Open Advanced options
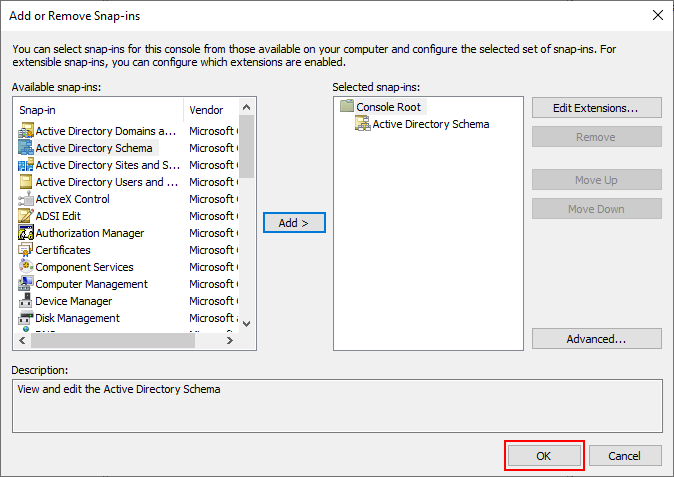 596,339
